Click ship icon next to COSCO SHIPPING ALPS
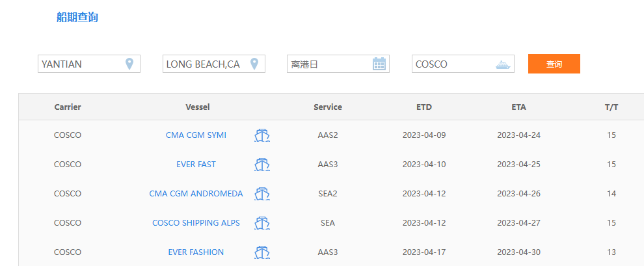Image resolution: width=644 pixels, height=266 pixels. coord(262,223)
